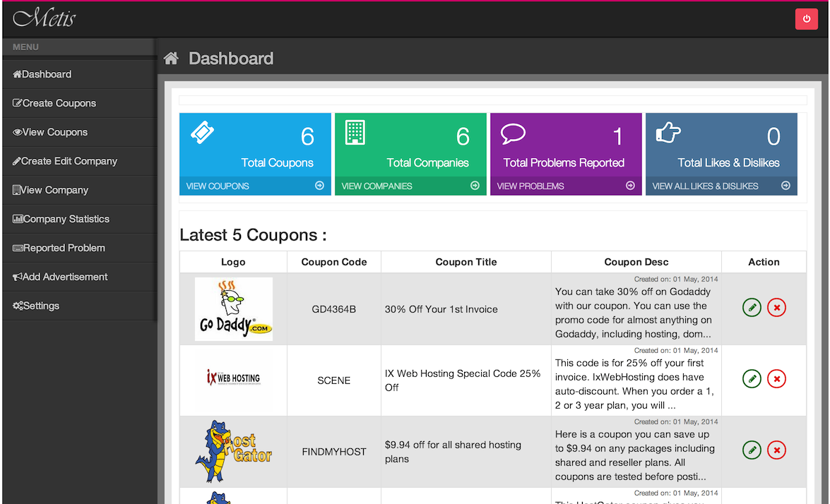Delete the GD4364B coupon
This screenshot has width=830, height=504.
776,307
